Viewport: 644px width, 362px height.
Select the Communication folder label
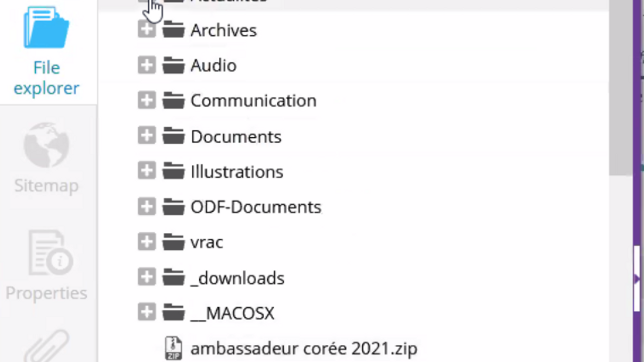(x=253, y=101)
